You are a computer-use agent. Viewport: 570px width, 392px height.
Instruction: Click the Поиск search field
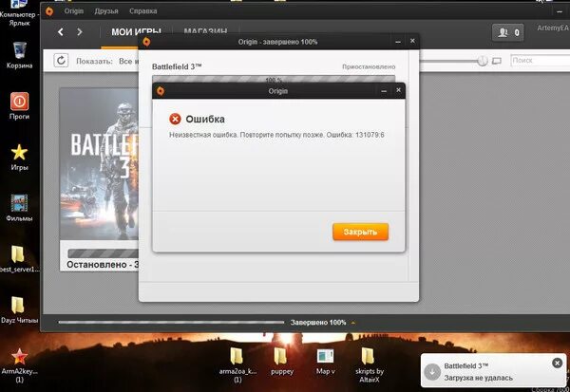click(x=540, y=61)
